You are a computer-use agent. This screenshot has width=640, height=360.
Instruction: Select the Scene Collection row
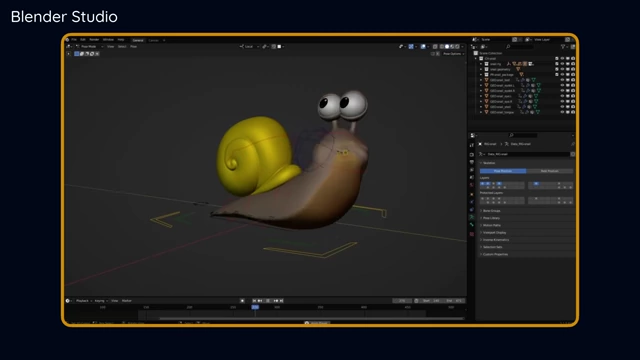tap(524, 53)
